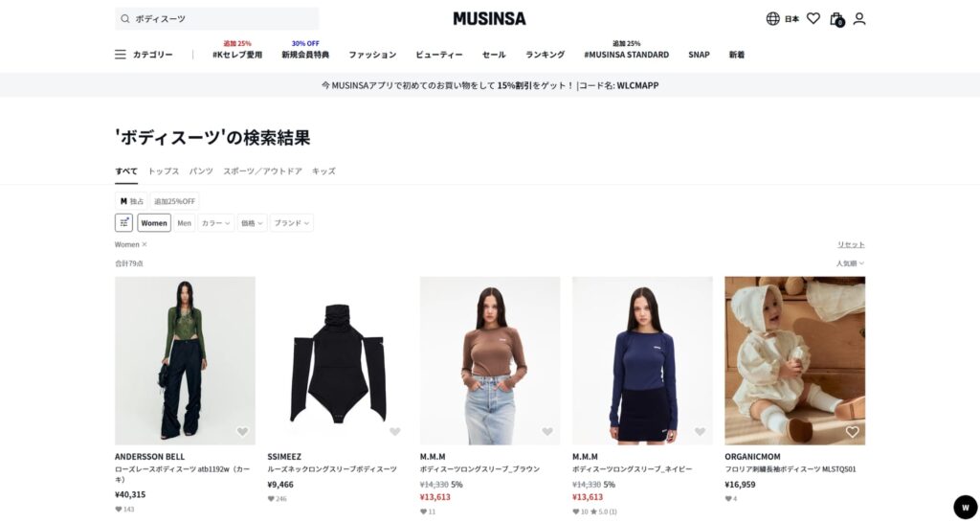Like the SSIMEEZ black bodysuit heart icon
Screen dimensions: 980x523
pos(395,432)
